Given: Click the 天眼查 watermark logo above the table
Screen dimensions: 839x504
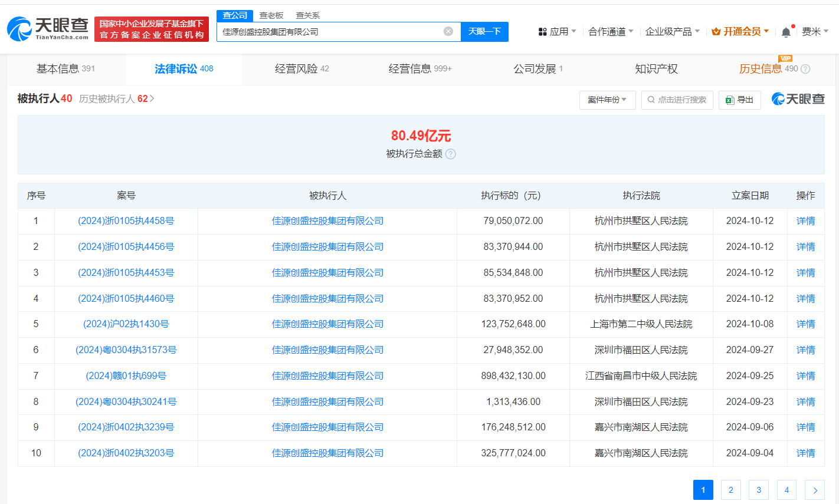Looking at the screenshot, I should click(x=798, y=100).
